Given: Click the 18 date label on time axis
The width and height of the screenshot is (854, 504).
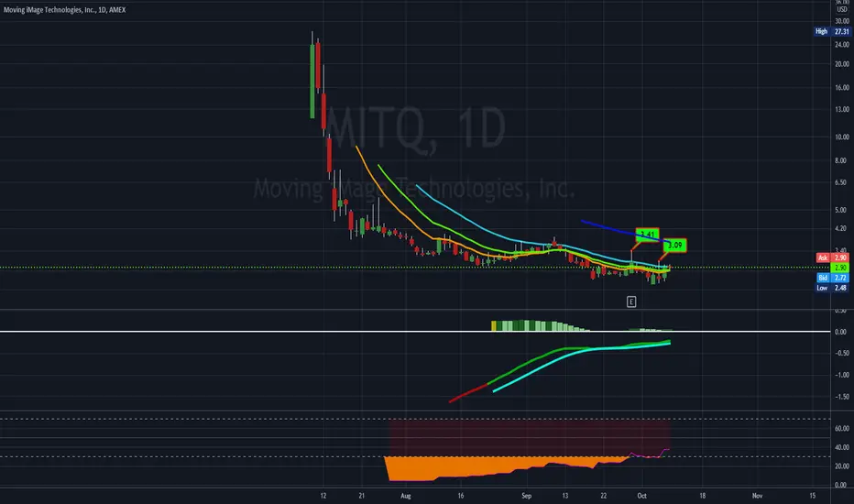Looking at the screenshot, I should [x=703, y=496].
